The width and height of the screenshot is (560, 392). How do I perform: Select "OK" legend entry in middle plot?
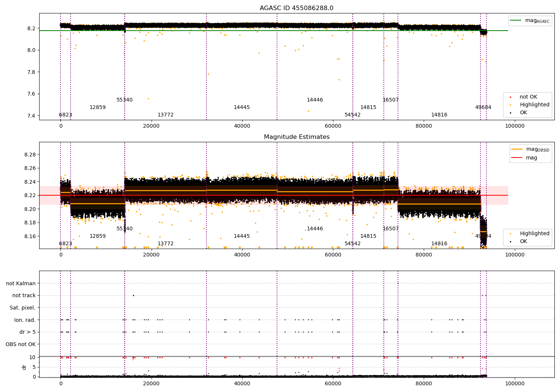point(523,242)
